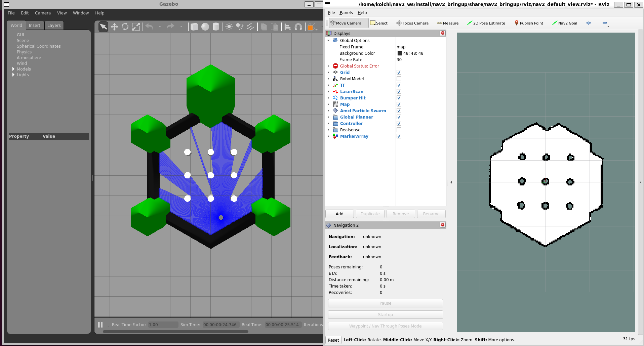Insert a sphere shape from Gazebo toolbar
This screenshot has height=346, width=644.
pyautogui.click(x=205, y=27)
